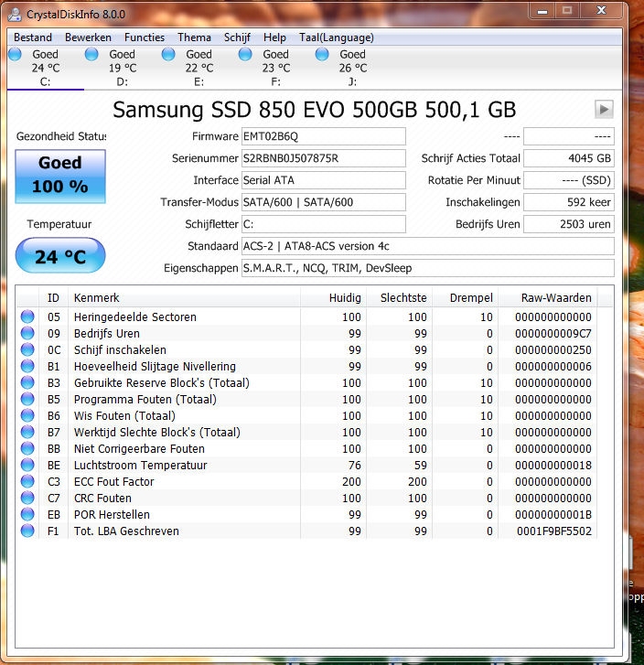Select drive C: status orb
The width and height of the screenshot is (644, 665).
15,55
